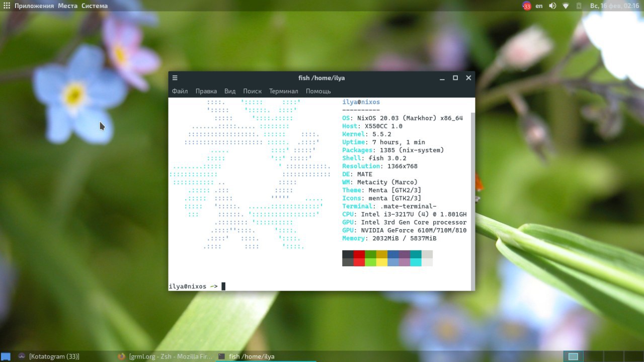Open the Файл menu in terminal

(x=180, y=91)
